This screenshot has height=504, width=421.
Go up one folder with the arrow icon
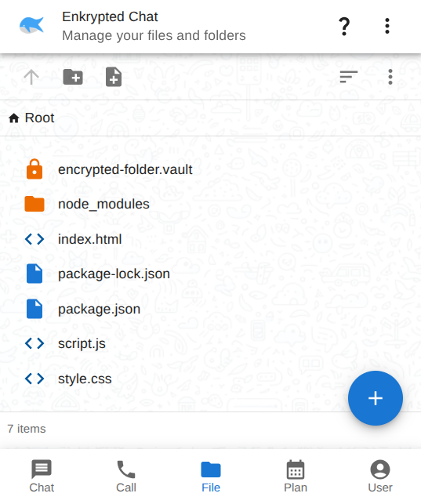[31, 77]
